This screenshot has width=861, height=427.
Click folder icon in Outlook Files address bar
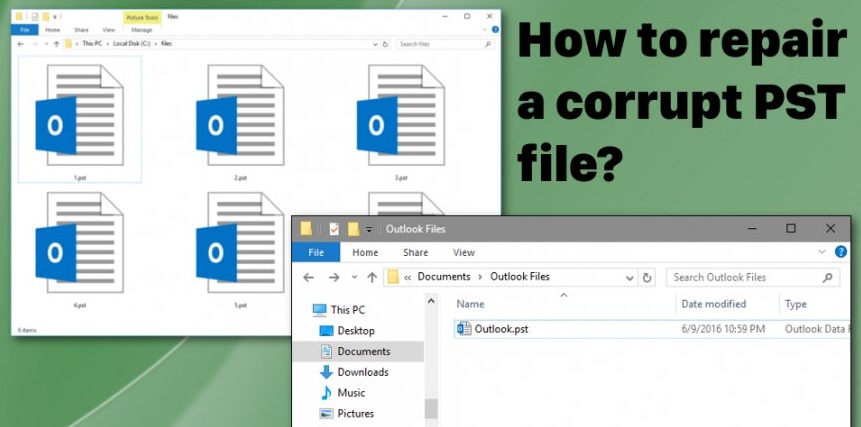(393, 278)
